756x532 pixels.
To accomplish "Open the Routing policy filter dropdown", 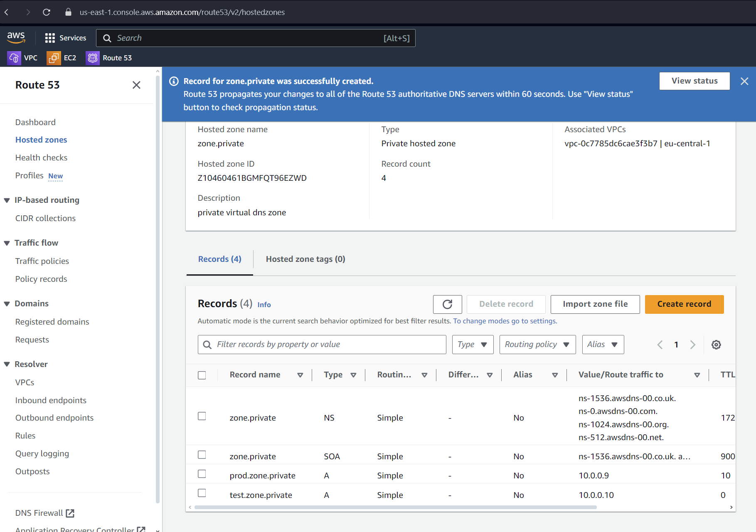I will tap(537, 345).
